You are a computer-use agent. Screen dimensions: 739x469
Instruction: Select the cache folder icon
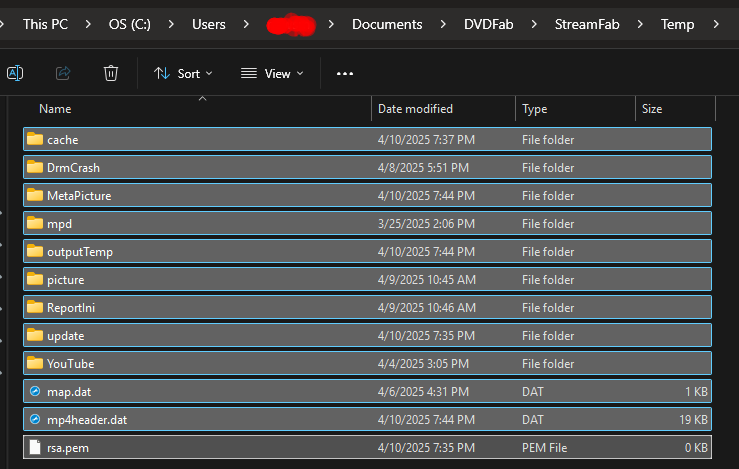pos(35,140)
